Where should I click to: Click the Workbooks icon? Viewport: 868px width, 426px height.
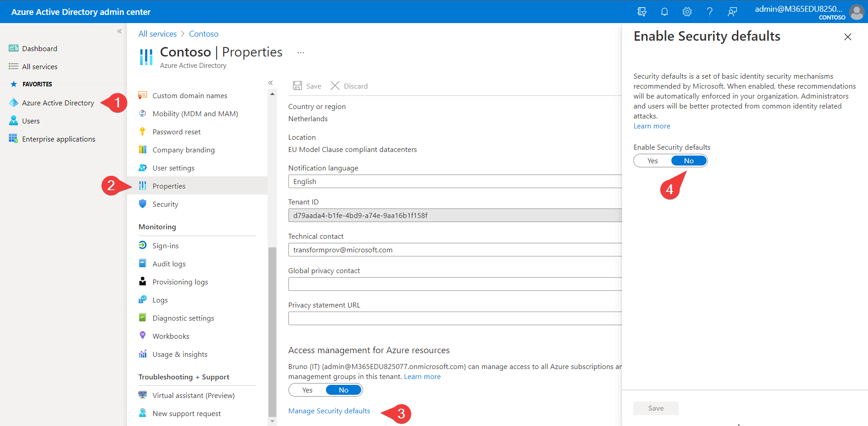[142, 336]
